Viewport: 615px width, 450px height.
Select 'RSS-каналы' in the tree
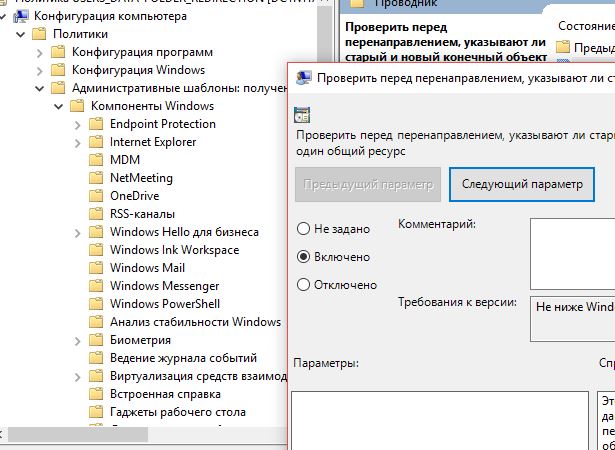142,214
